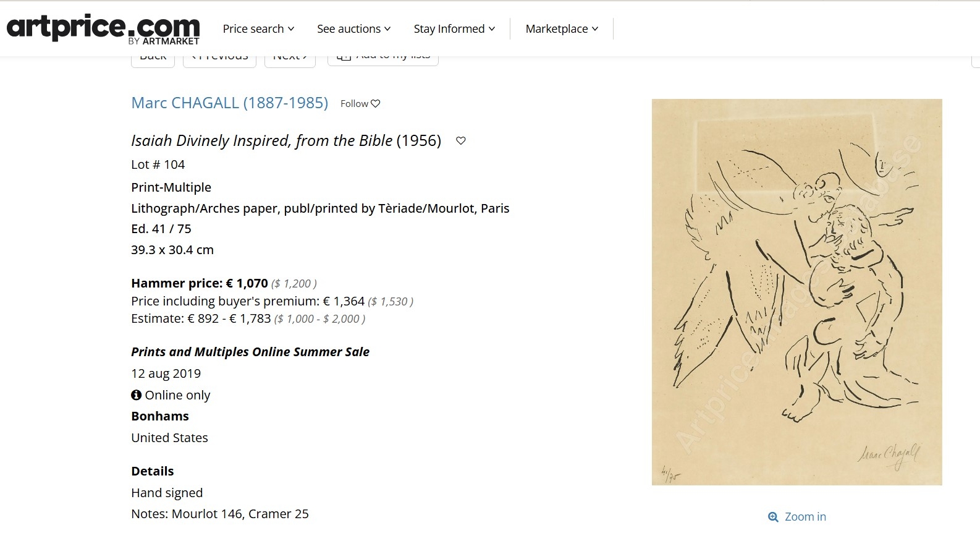The height and width of the screenshot is (533, 980).
Task: Open the Price search dropdown
Action: pyautogui.click(x=258, y=29)
